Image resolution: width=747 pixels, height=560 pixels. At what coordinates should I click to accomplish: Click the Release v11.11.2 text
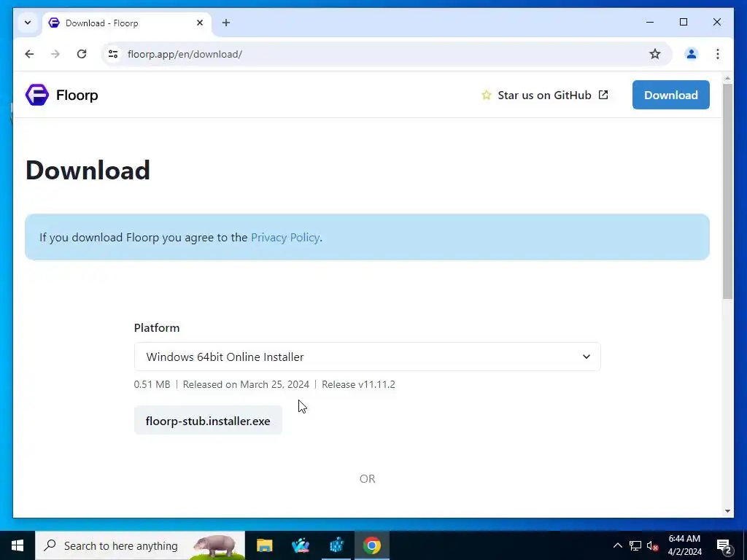358,384
